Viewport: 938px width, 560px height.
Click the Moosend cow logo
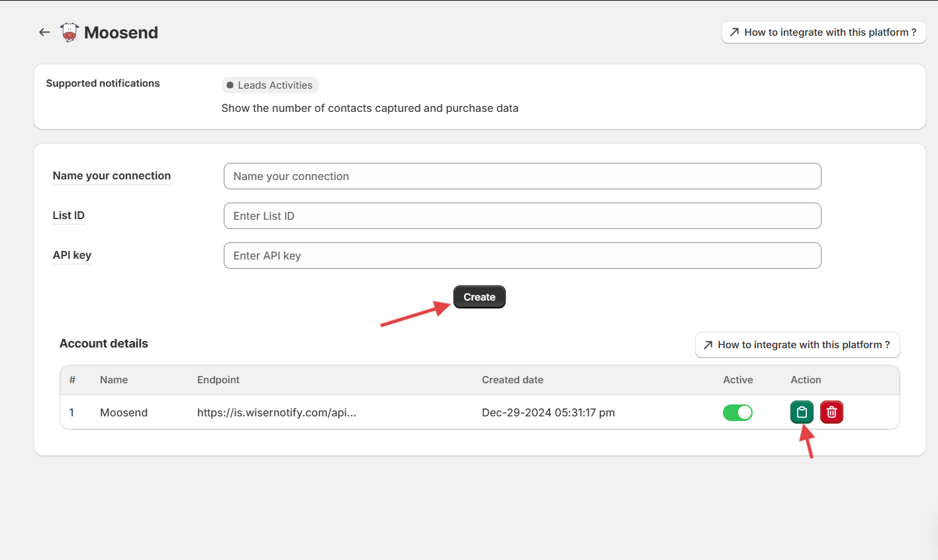click(69, 32)
